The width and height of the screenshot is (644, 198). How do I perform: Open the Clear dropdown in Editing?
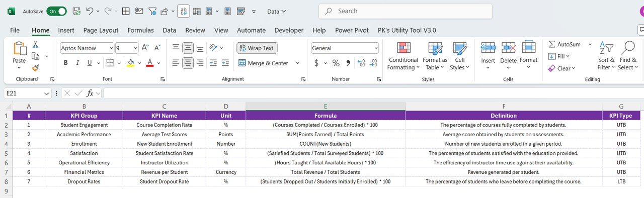561,68
